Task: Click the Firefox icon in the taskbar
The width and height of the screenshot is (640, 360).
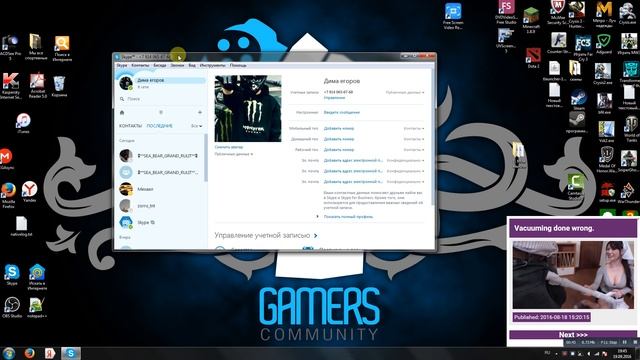Action: (x=29, y=353)
